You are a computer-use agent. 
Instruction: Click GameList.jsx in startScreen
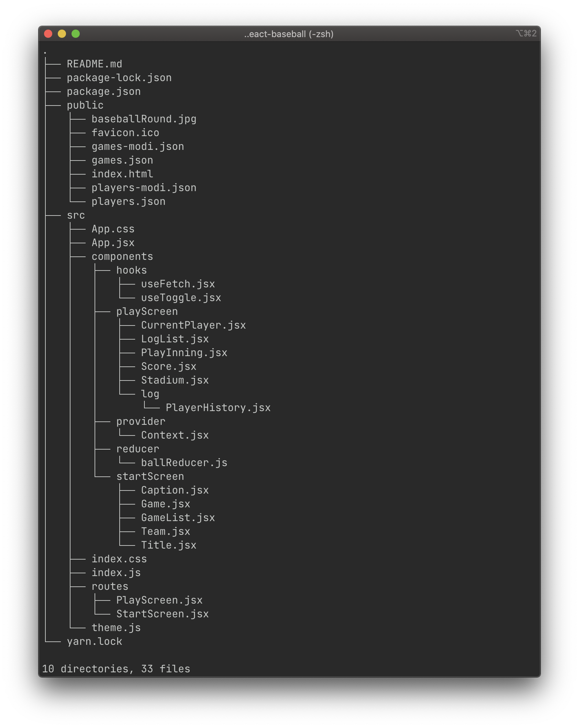[178, 518]
